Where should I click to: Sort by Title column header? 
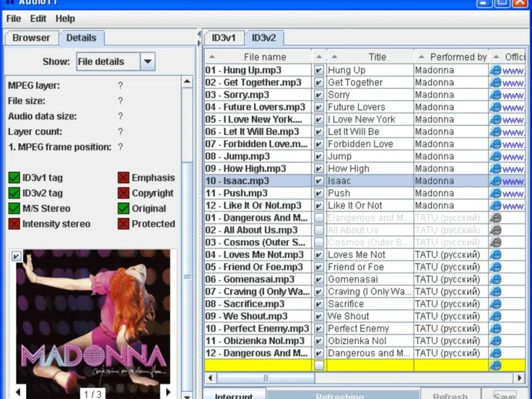click(x=370, y=57)
